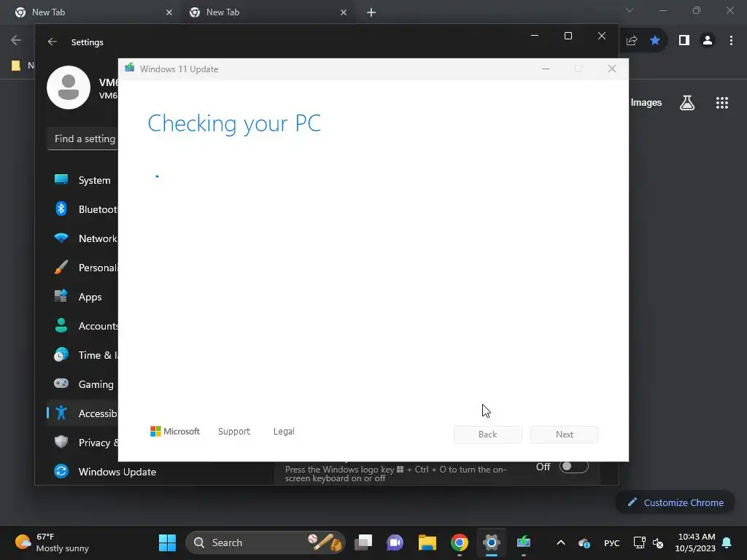The height and width of the screenshot is (560, 747).
Task: Click the Settings gear on taskbar
Action: coord(491,542)
